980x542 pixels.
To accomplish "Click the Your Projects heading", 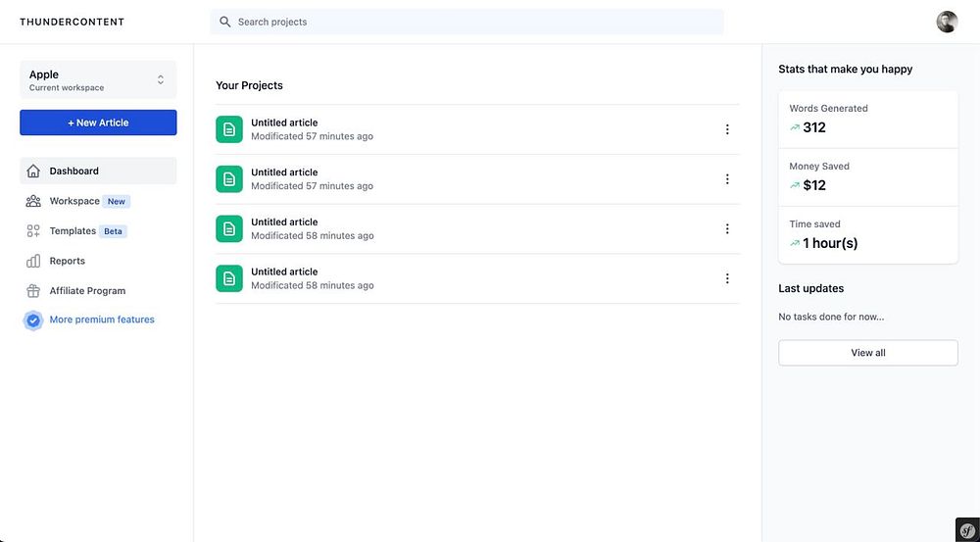I will tap(249, 85).
